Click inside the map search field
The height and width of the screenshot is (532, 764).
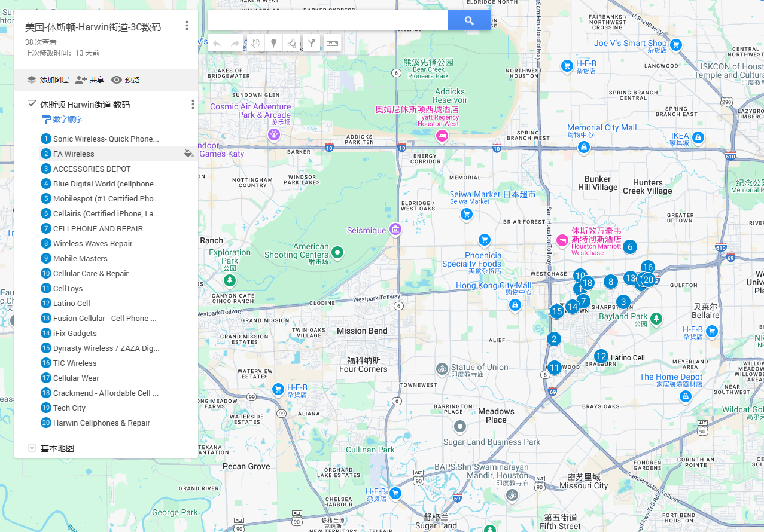click(x=328, y=20)
